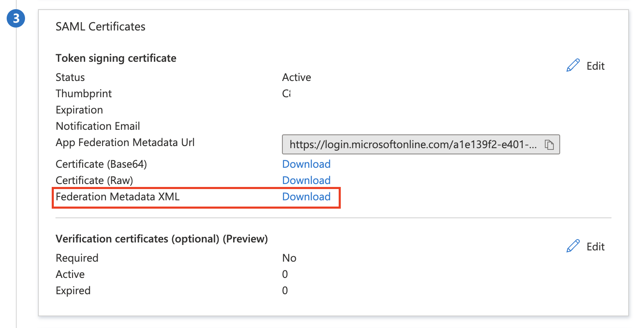Click the Edit icon for Token signing certificate
The image size is (644, 328).
(x=573, y=65)
